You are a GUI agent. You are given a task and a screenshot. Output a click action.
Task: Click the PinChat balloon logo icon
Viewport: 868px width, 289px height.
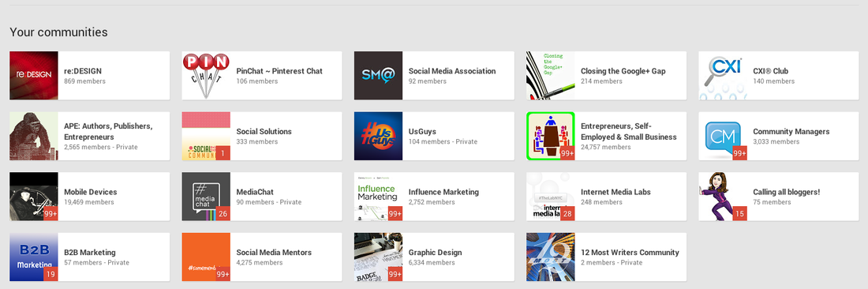click(x=206, y=76)
